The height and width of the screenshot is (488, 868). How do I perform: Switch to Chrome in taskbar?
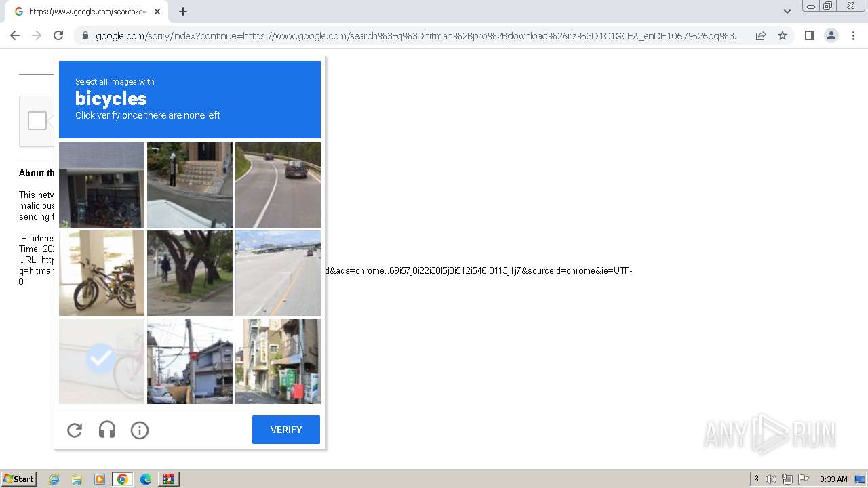click(x=123, y=479)
